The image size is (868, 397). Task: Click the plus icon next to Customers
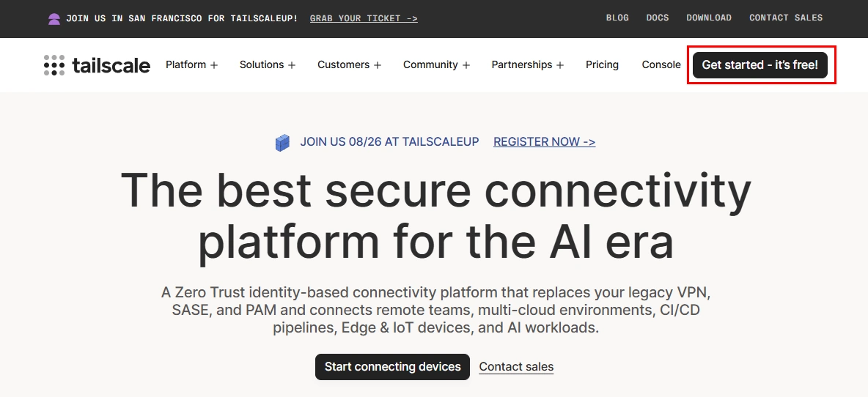pyautogui.click(x=378, y=65)
